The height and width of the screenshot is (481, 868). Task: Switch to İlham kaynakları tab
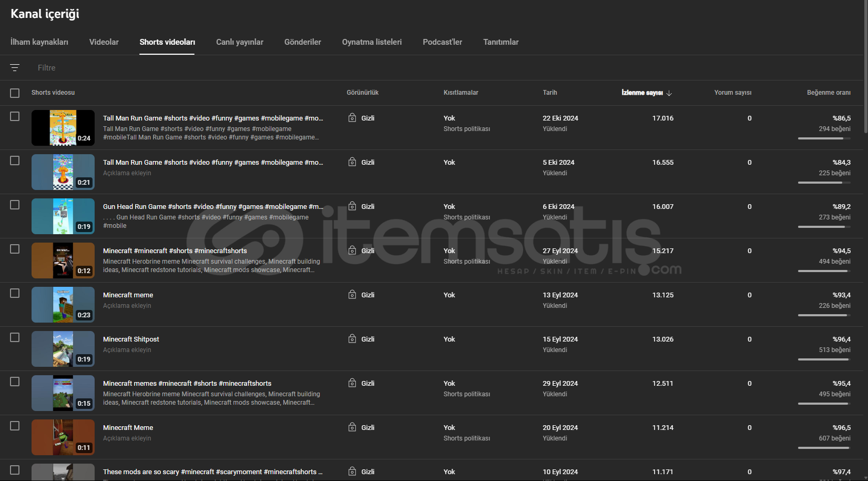[39, 42]
